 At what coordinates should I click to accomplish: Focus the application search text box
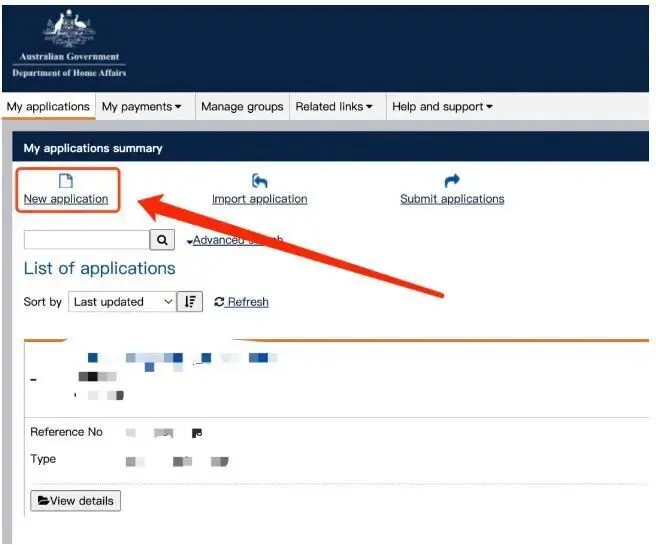[x=87, y=240]
